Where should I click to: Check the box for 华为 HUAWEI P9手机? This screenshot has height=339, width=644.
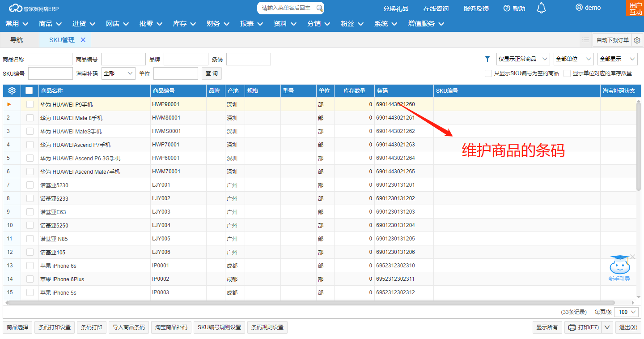(x=30, y=104)
